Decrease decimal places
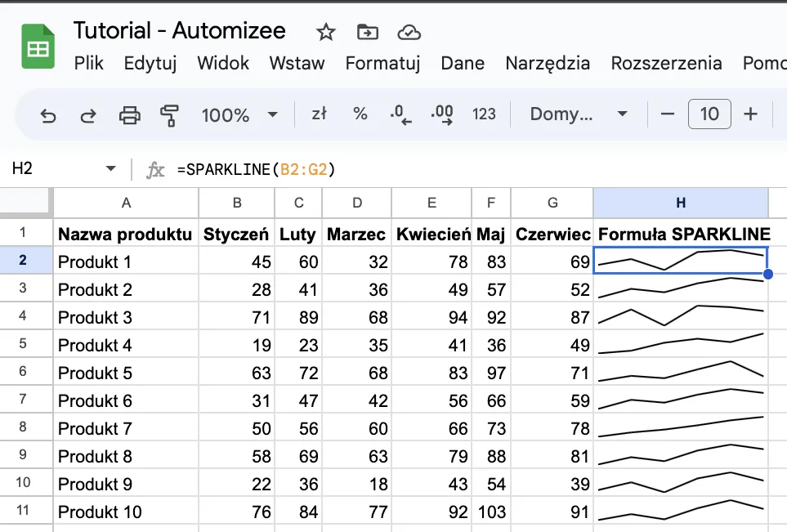Viewport: 787px width, 532px height. pos(400,114)
